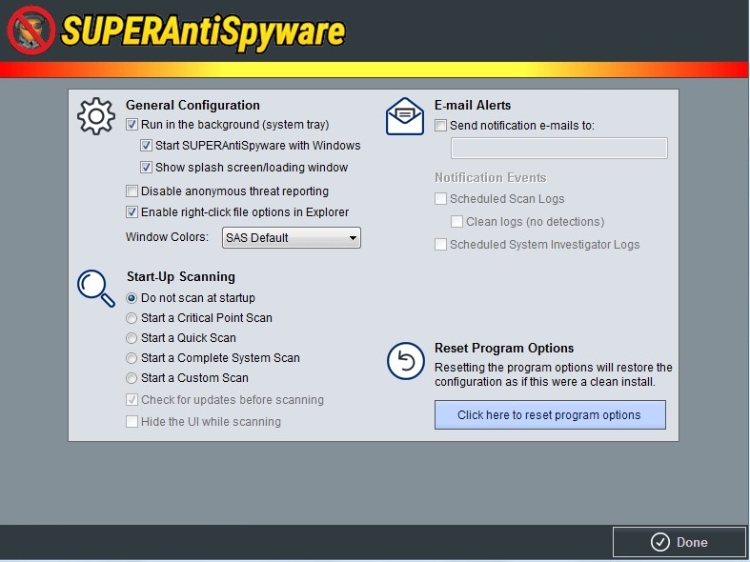This screenshot has height=562, width=750.
Task: Click the E-mail Alerts envelope icon
Action: 405,116
